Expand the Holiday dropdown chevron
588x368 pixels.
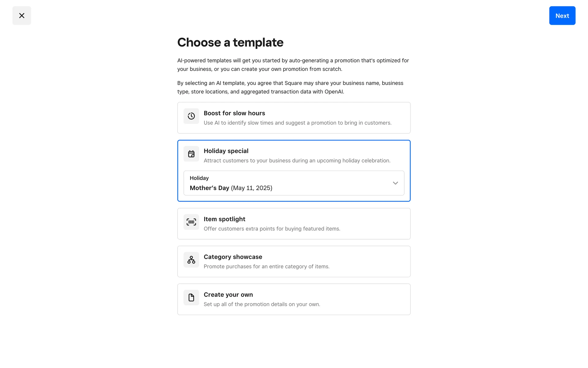point(395,183)
